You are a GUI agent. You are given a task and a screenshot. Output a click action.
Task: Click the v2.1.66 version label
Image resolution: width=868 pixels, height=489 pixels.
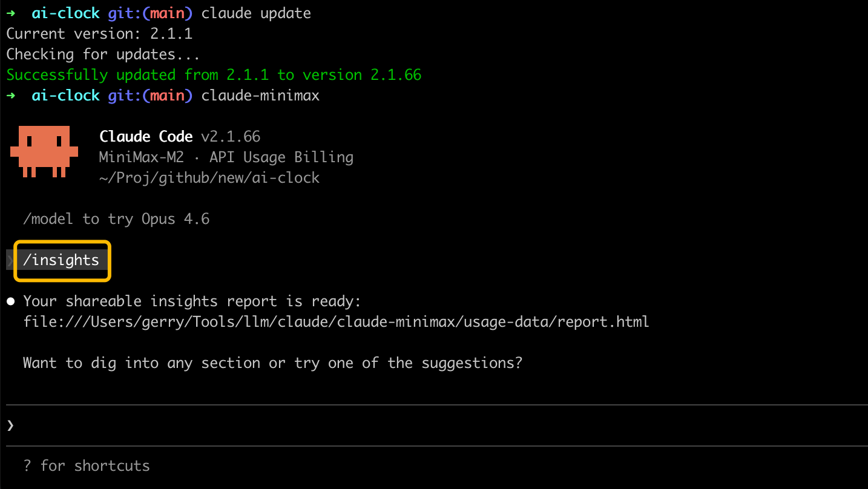tap(230, 137)
